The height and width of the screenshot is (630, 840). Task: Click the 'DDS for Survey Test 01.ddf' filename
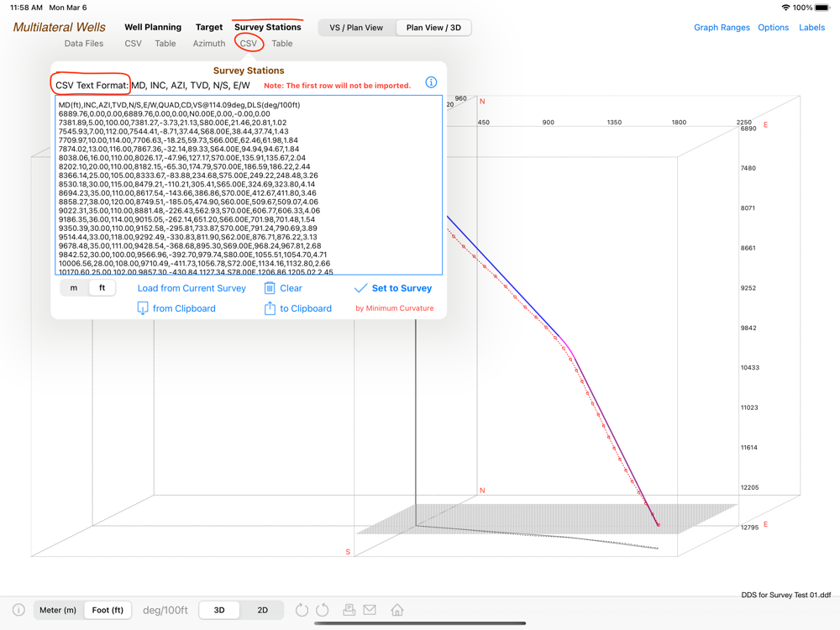coord(786,595)
